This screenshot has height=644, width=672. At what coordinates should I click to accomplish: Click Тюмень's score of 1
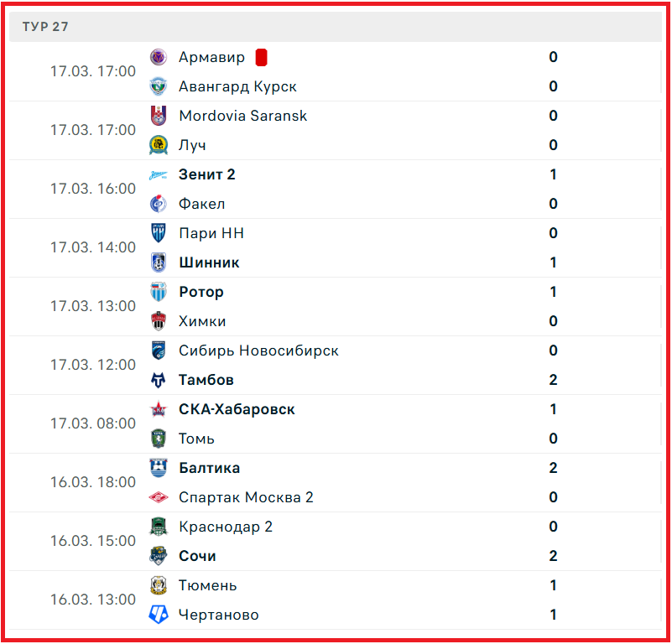(553, 585)
